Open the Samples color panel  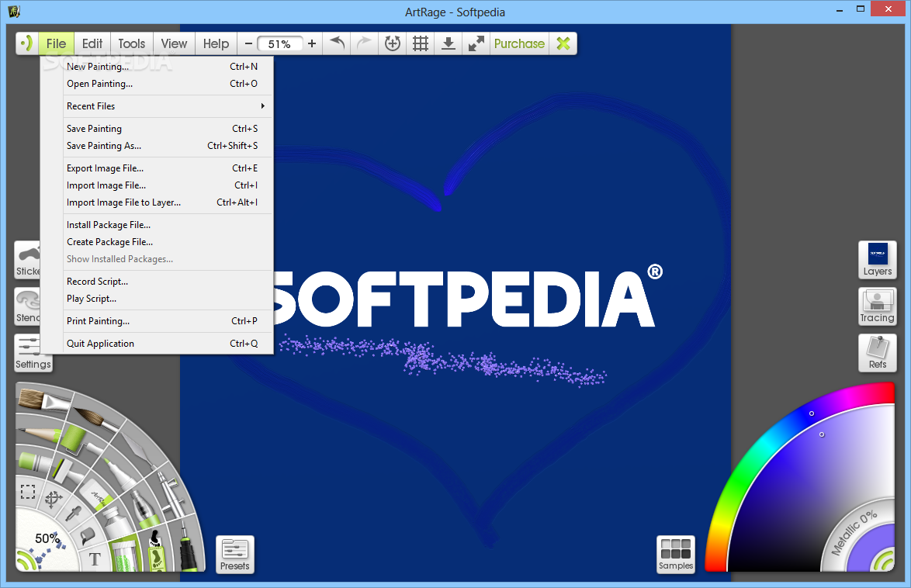676,555
